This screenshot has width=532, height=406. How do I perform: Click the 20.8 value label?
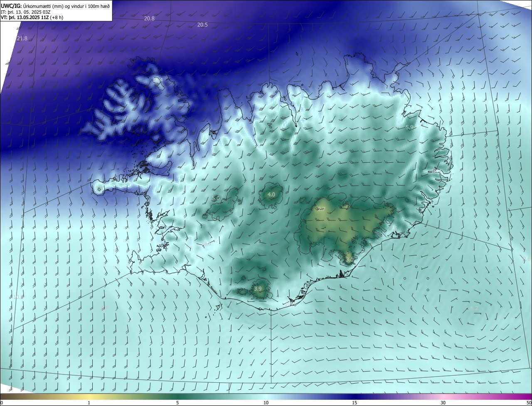[149, 18]
